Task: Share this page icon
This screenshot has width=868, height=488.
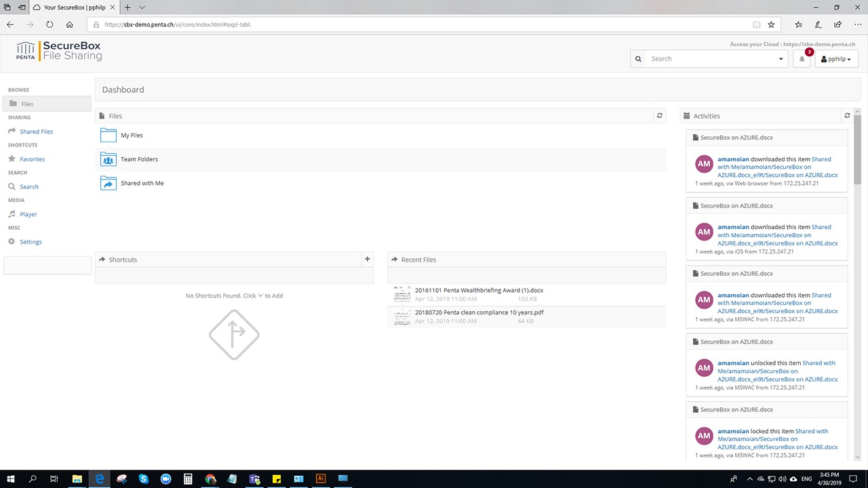Action: pyautogui.click(x=838, y=24)
